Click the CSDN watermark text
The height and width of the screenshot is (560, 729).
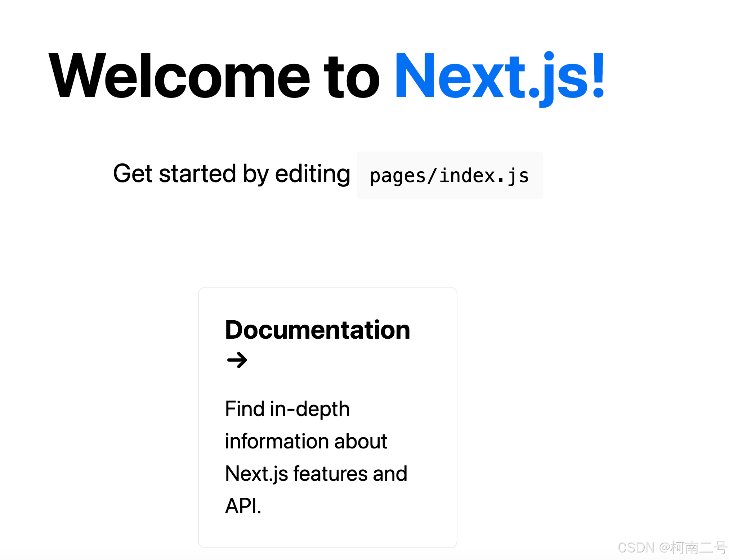636,548
